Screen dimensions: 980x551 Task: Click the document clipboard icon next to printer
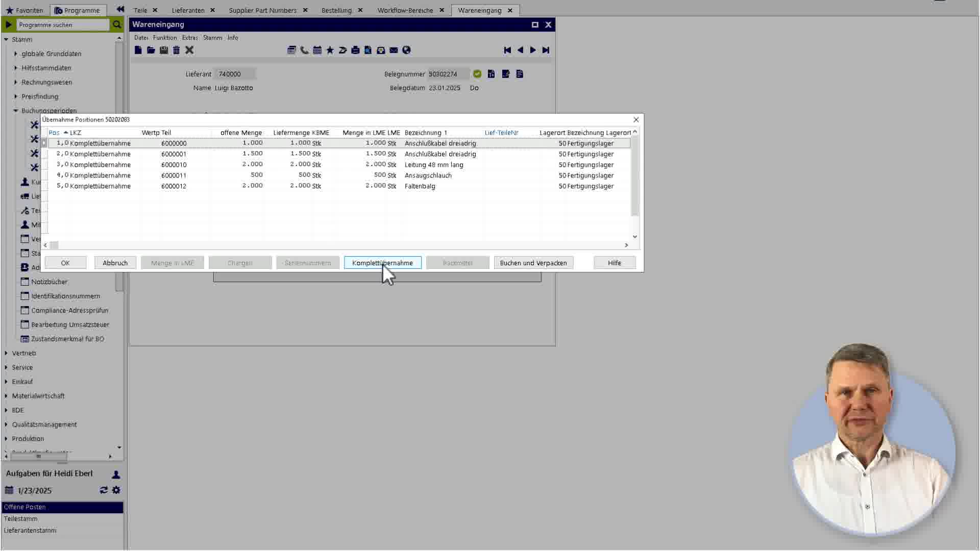pos(368,50)
